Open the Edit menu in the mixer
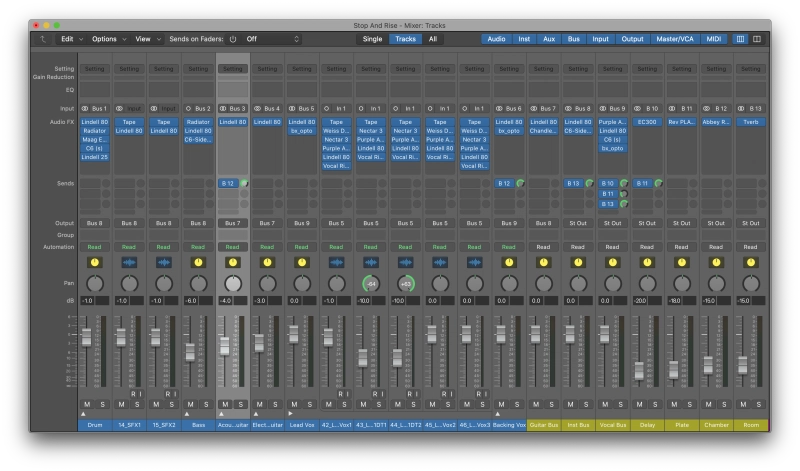 point(69,39)
